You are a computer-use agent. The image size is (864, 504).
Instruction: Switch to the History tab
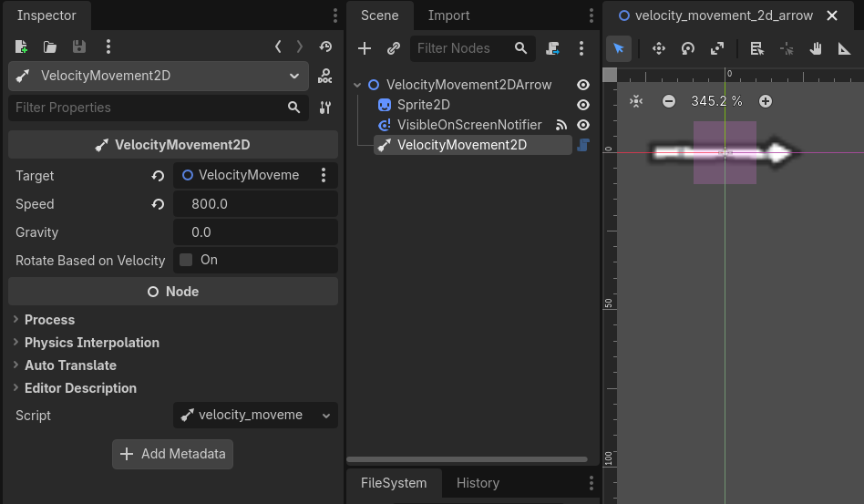coord(478,483)
